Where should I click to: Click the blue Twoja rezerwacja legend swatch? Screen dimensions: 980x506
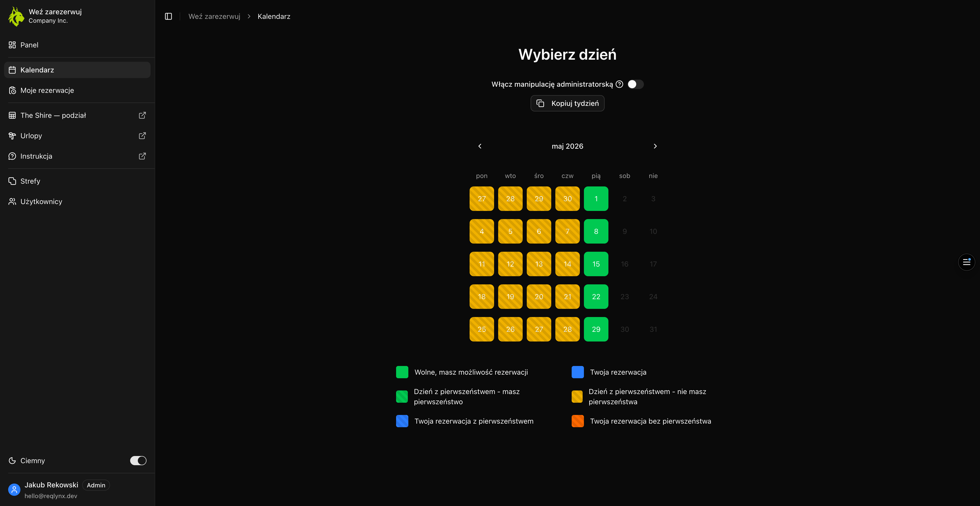point(578,372)
